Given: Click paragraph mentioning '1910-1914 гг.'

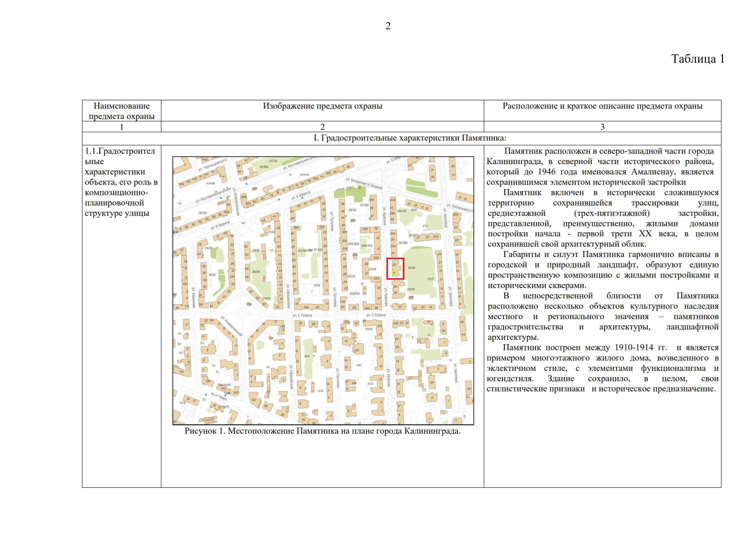Looking at the screenshot, I should click(x=603, y=368).
